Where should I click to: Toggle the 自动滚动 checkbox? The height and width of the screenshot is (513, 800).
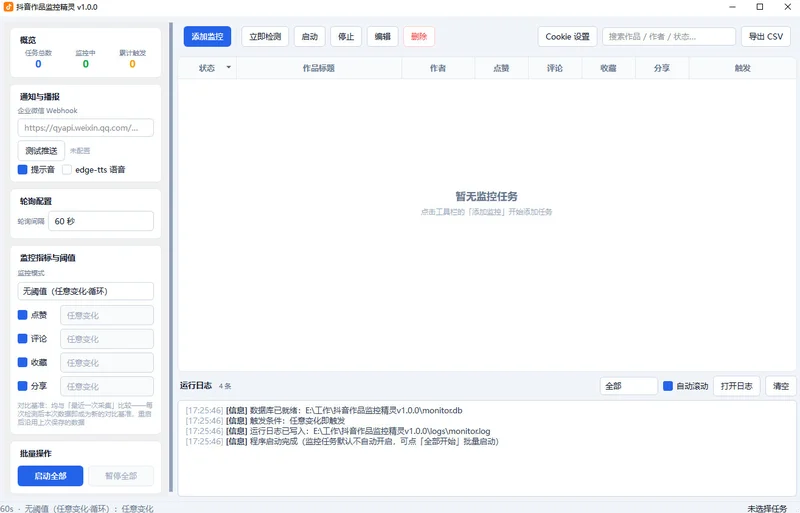coord(668,386)
